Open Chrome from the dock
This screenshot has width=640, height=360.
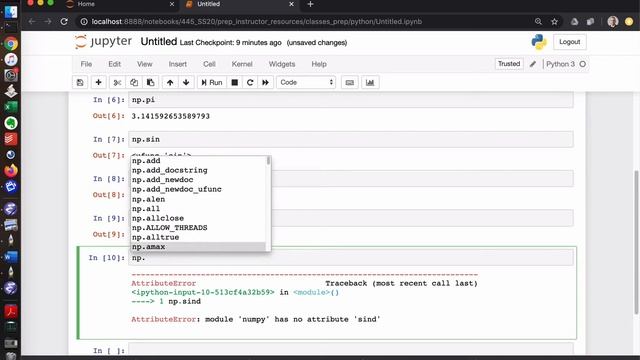(11, 44)
